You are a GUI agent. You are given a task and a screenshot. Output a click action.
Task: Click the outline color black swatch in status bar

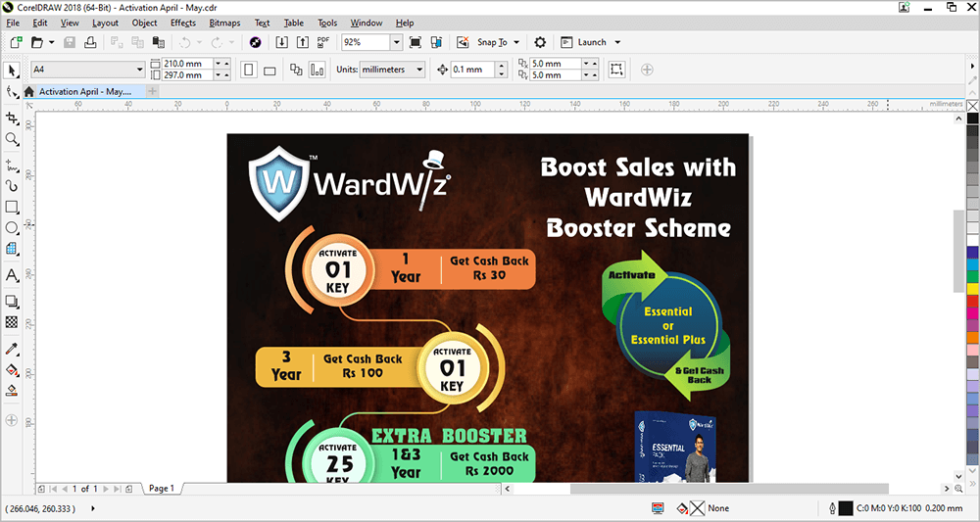pyautogui.click(x=845, y=508)
